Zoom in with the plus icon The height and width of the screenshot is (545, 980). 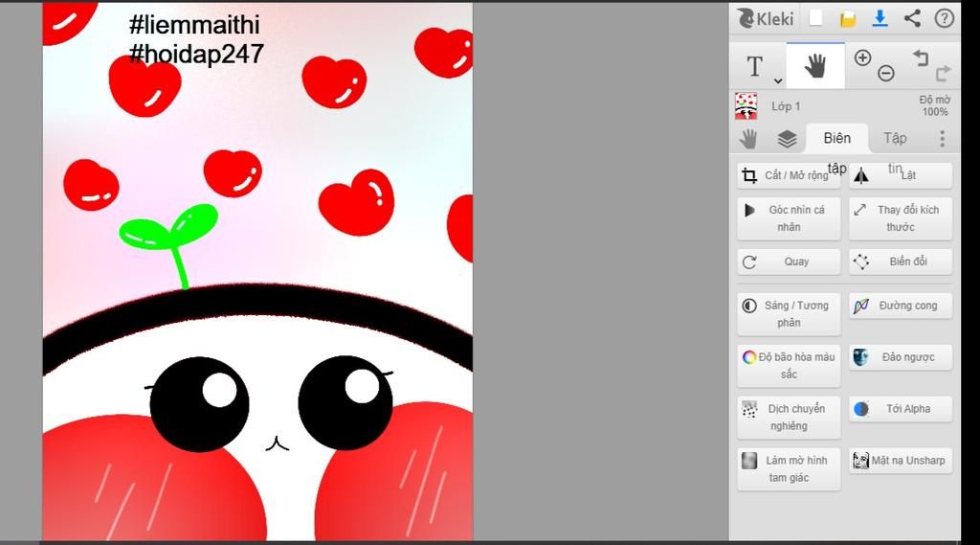click(862, 58)
